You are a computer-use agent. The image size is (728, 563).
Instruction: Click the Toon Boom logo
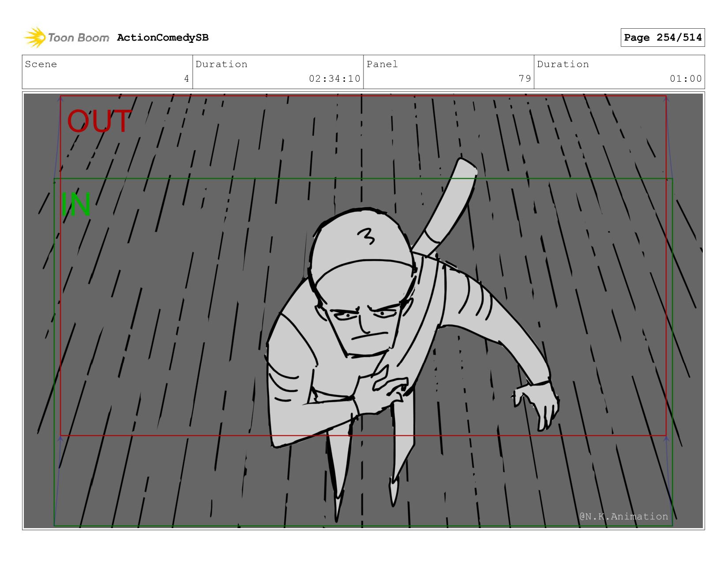point(66,38)
